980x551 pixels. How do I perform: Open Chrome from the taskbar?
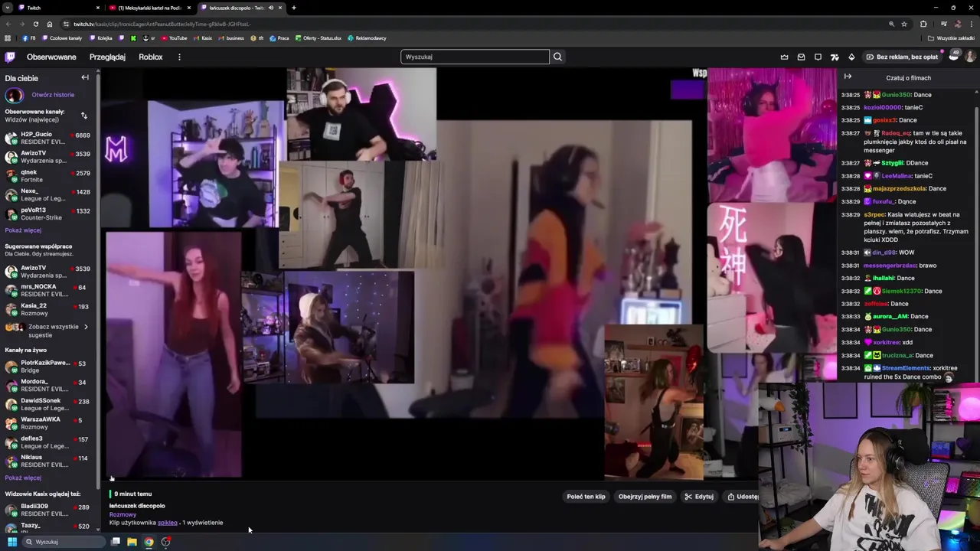[x=149, y=542]
